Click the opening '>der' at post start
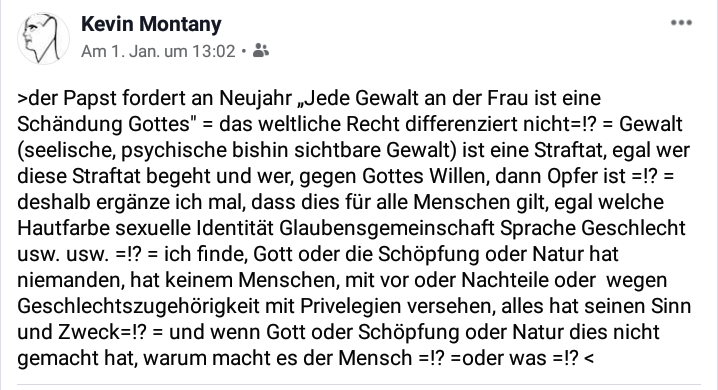This screenshot has height=390, width=718. [x=37, y=98]
